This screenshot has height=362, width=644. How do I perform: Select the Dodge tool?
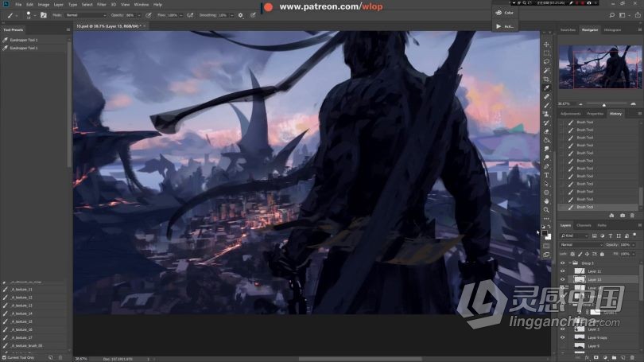[x=546, y=158]
